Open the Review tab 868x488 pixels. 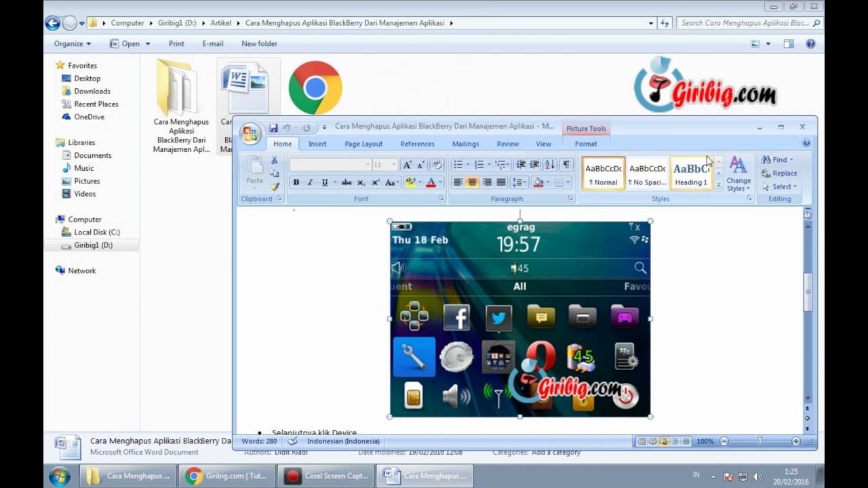(507, 144)
